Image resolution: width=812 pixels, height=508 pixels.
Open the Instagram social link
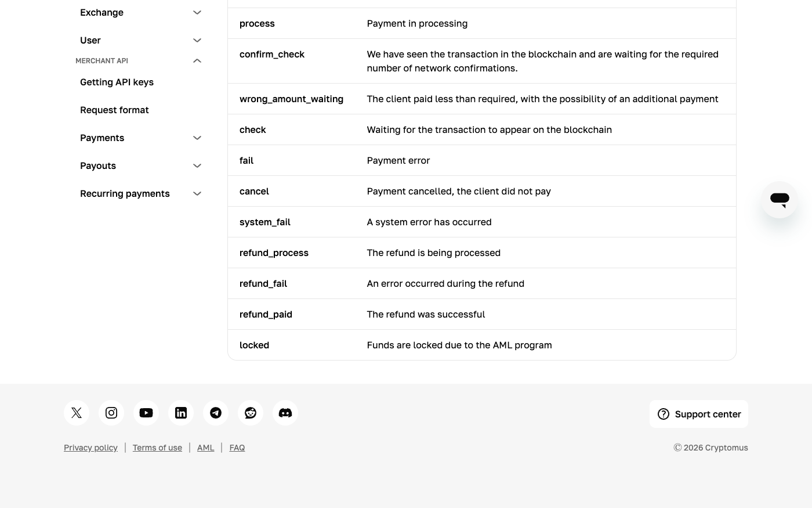tap(111, 413)
